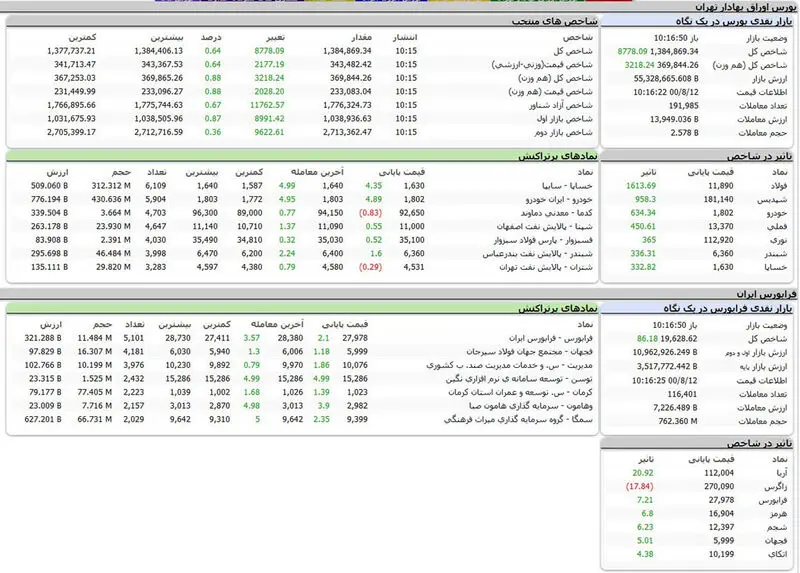Image resolution: width=800 pixels, height=573 pixels.
Task: Select "نوری" in the index impact table
Action: point(780,240)
